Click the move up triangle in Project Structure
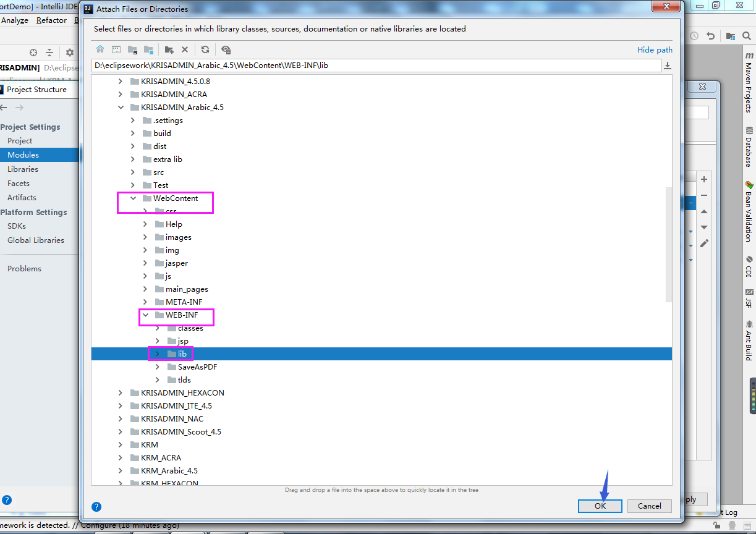Image resolution: width=756 pixels, height=534 pixels. pos(703,211)
